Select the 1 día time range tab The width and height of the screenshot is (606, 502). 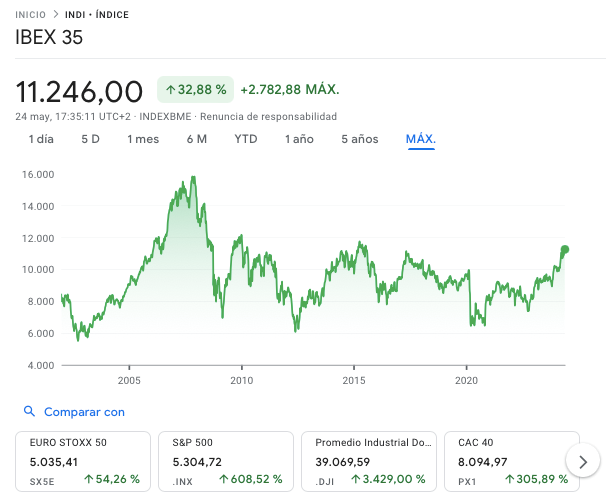[x=41, y=139]
